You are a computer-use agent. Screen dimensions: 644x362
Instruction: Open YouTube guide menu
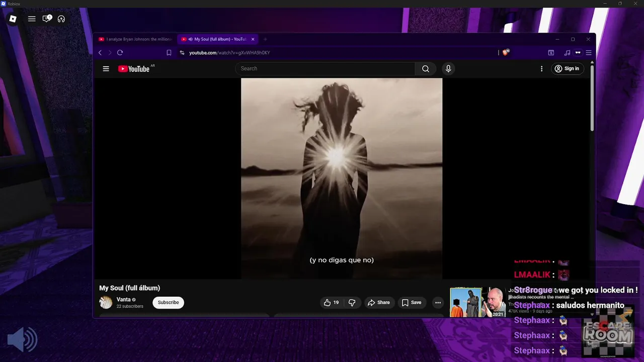pos(106,69)
